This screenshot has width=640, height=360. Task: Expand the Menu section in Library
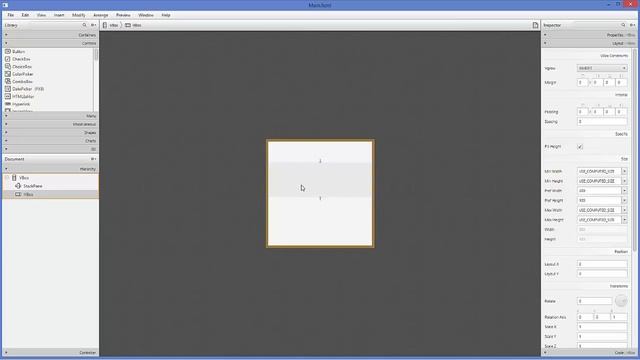coord(50,116)
